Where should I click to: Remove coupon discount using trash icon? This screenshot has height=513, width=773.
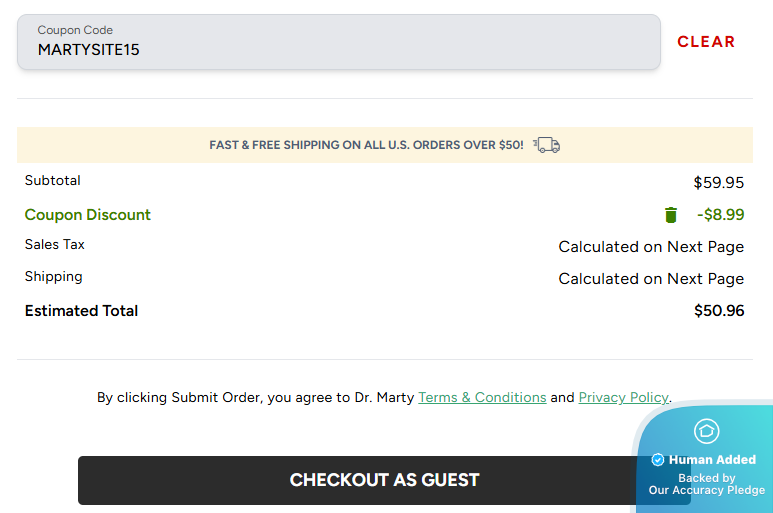click(x=671, y=215)
